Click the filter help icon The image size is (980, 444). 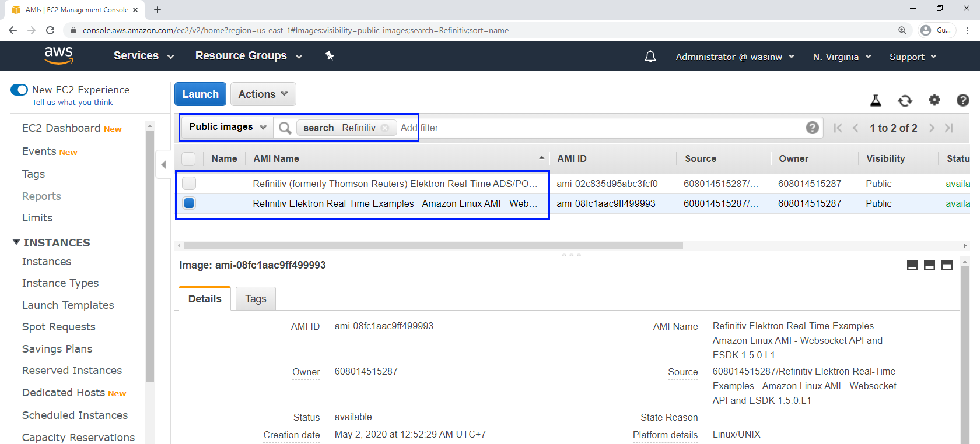click(x=812, y=128)
